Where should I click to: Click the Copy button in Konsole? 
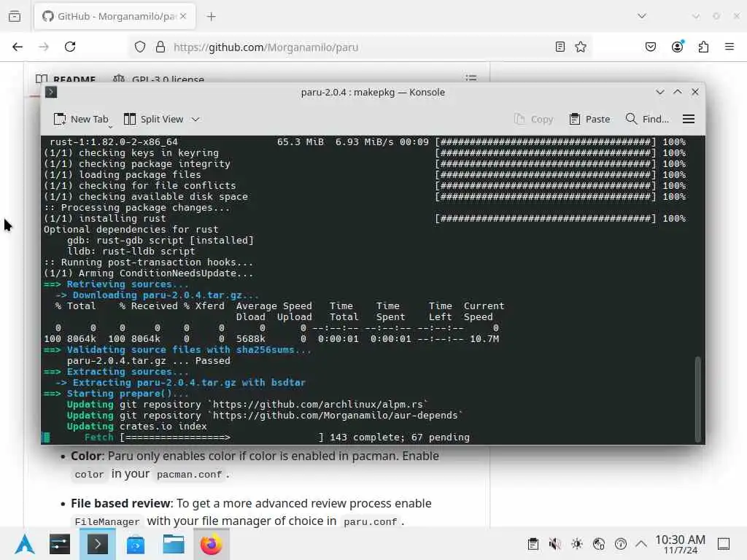tap(533, 119)
